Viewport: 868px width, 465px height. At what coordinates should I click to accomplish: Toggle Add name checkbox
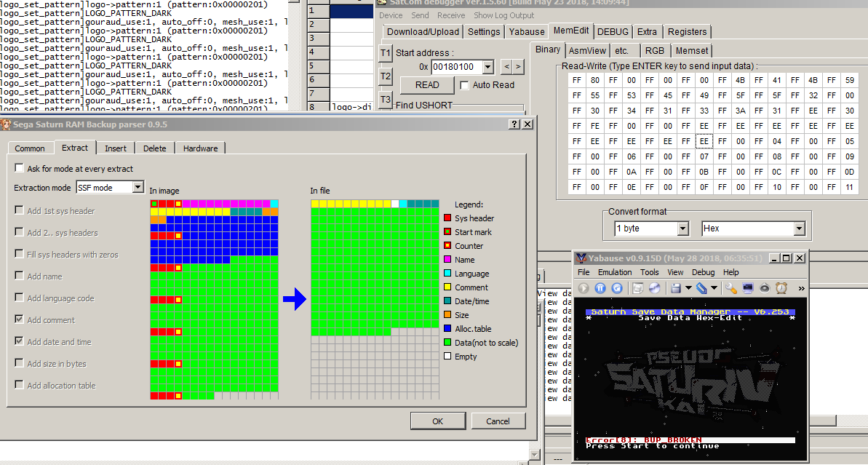(20, 276)
